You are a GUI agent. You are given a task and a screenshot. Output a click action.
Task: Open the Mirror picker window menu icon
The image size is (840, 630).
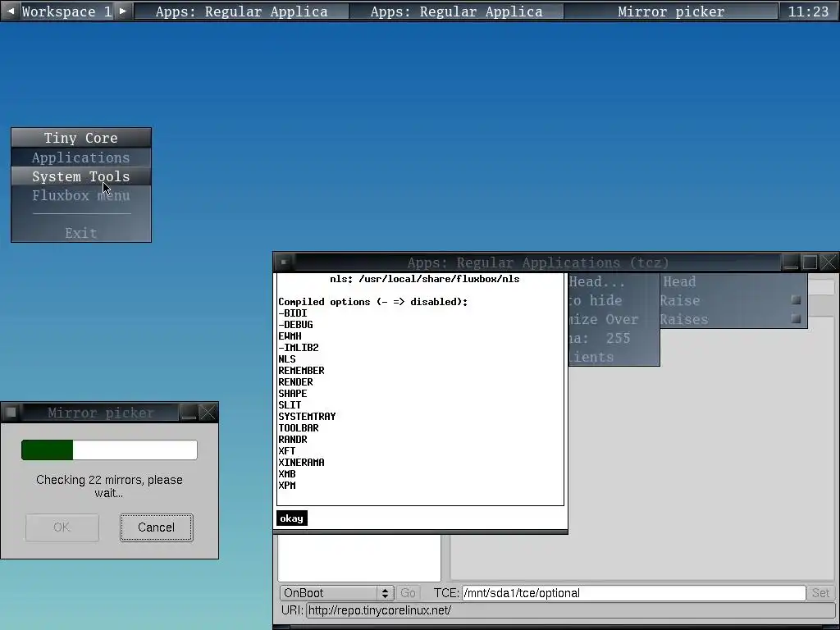[x=11, y=412]
